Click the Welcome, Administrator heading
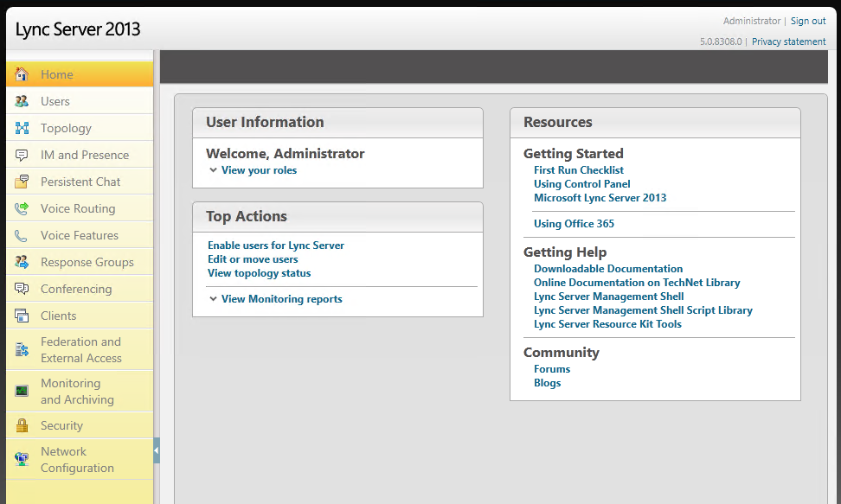 286,153
